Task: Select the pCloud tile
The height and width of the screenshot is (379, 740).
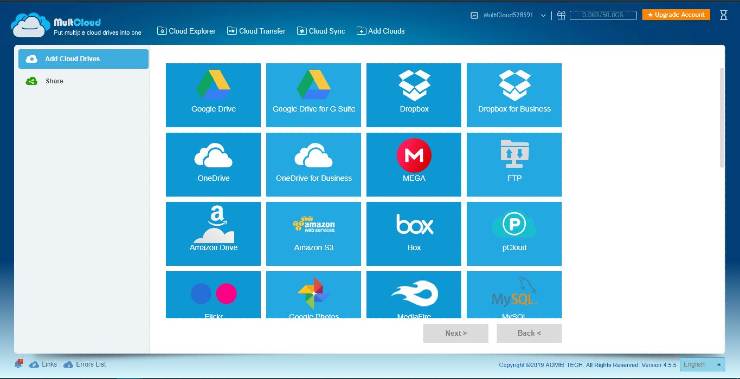Action: pyautogui.click(x=514, y=234)
